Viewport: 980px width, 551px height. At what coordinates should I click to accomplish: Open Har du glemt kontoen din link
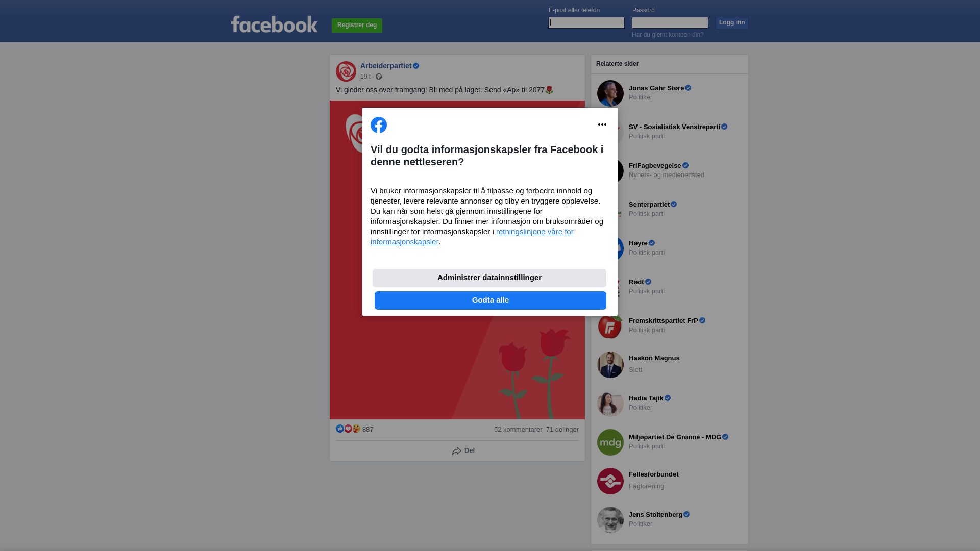[668, 35]
